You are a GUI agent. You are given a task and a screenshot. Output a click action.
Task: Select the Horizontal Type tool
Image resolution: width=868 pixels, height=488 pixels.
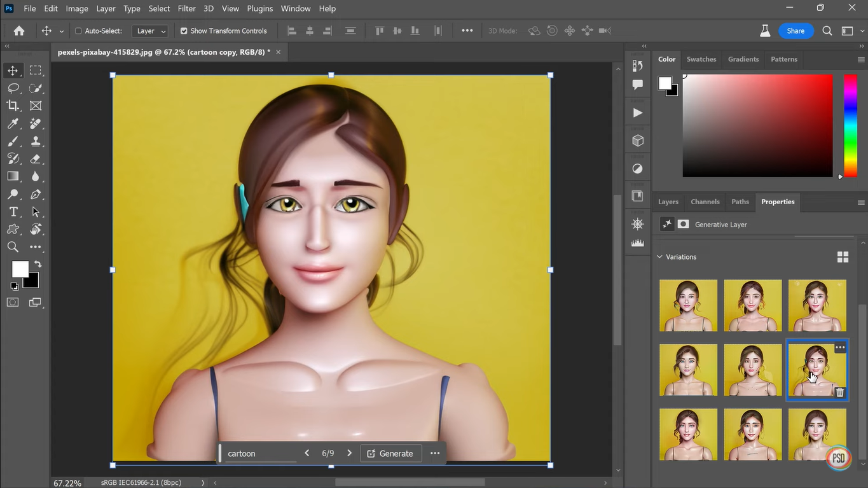[x=13, y=211]
